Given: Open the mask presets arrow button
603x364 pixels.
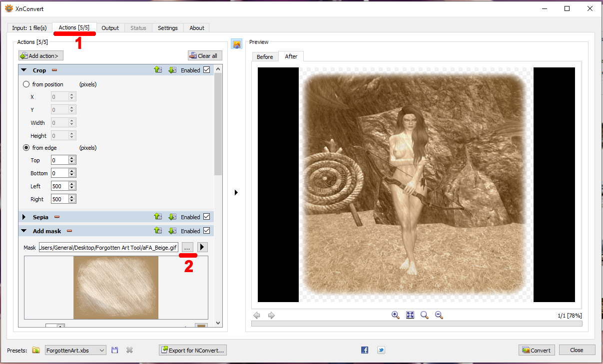Looking at the screenshot, I should [202, 247].
